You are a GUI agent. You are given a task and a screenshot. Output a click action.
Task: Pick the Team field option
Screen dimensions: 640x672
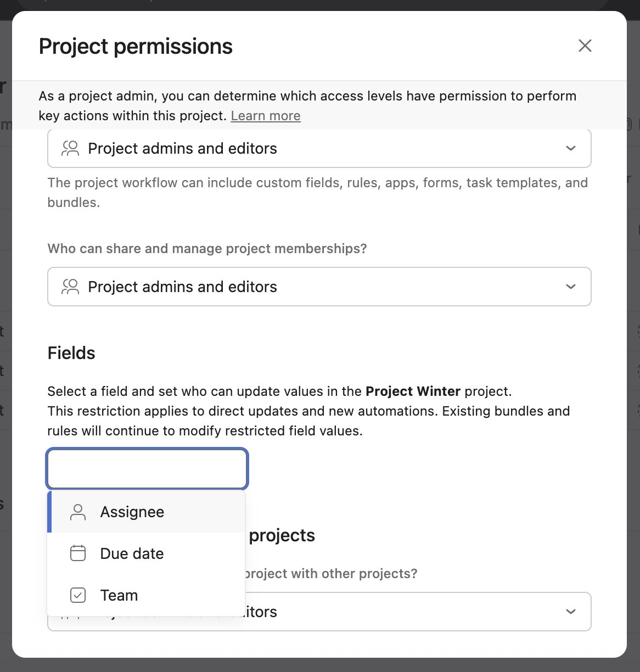(119, 595)
